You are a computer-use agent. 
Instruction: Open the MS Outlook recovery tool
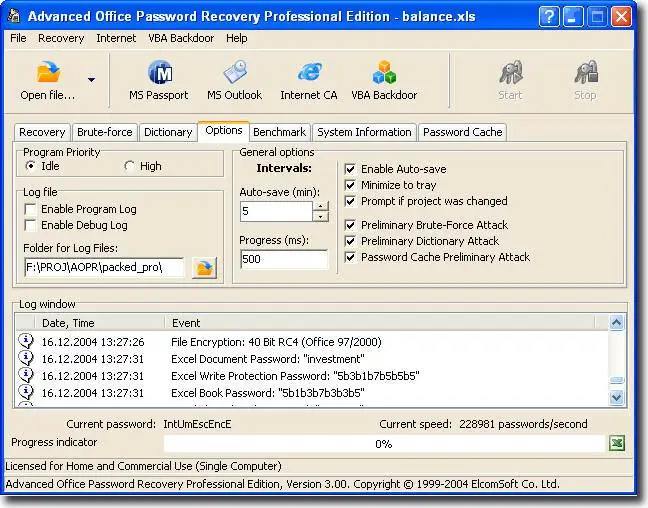tap(234, 80)
